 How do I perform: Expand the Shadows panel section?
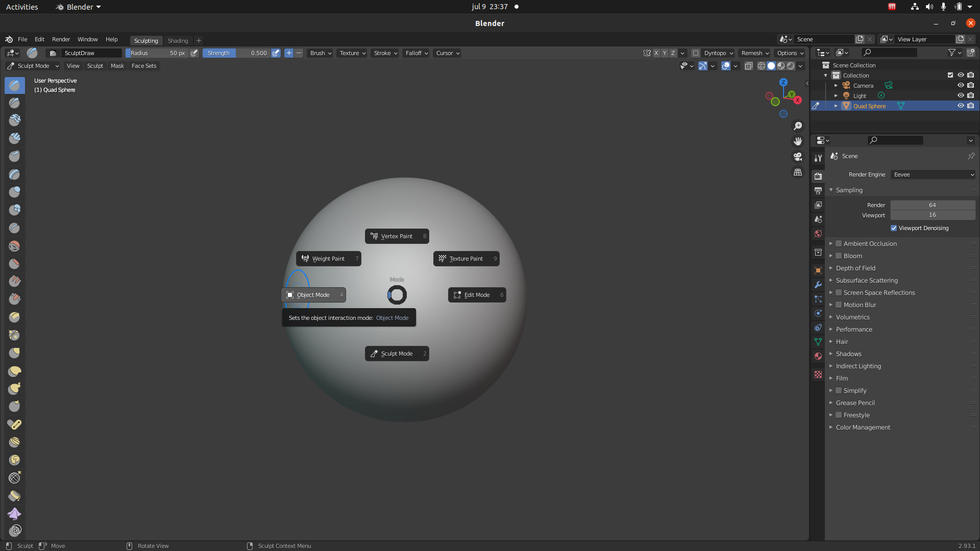(848, 353)
